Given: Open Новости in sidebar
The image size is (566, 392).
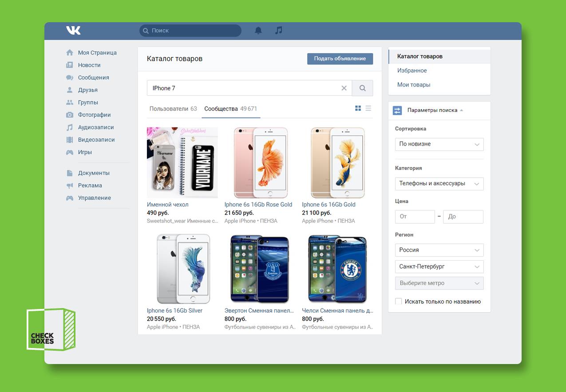Looking at the screenshot, I should click(89, 65).
